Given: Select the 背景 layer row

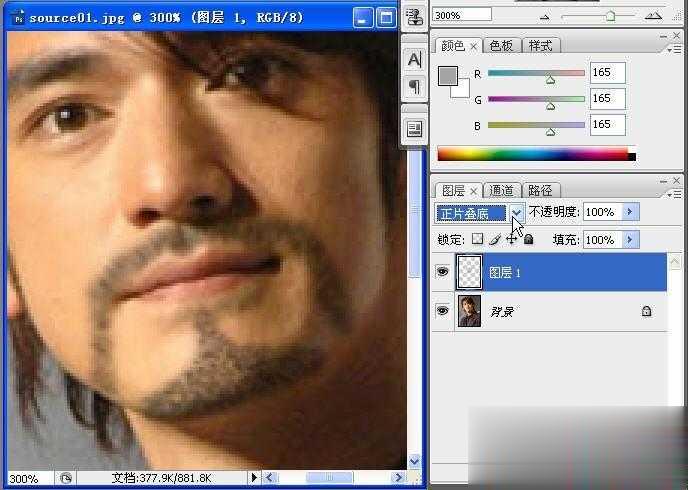Looking at the screenshot, I should coord(549,311).
